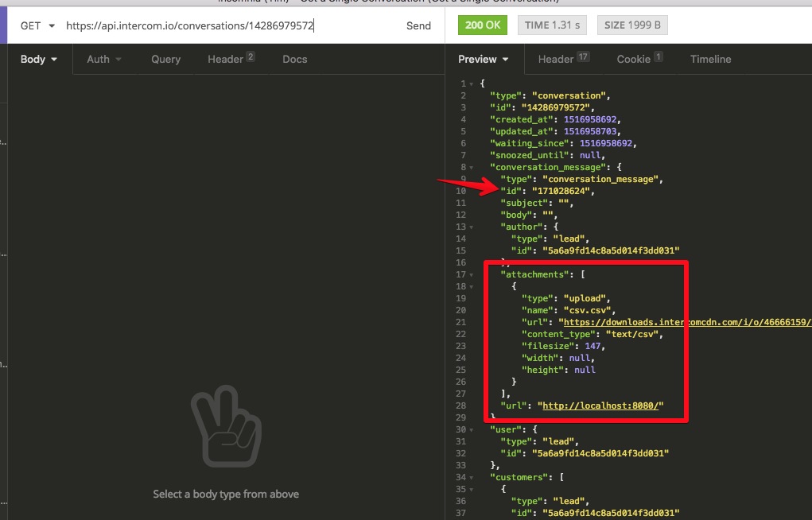Viewport: 812px width, 520px height.
Task: Collapse the customers array at line 34
Action: 472,478
